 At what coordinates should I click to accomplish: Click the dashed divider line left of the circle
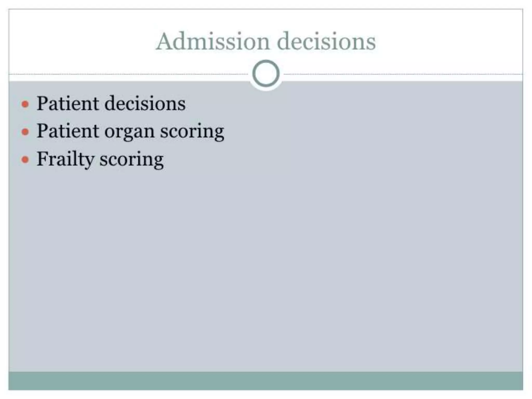pos(130,74)
